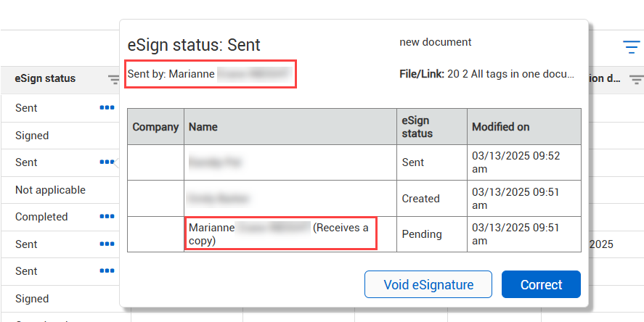Click the blue Correct button

coord(541,284)
